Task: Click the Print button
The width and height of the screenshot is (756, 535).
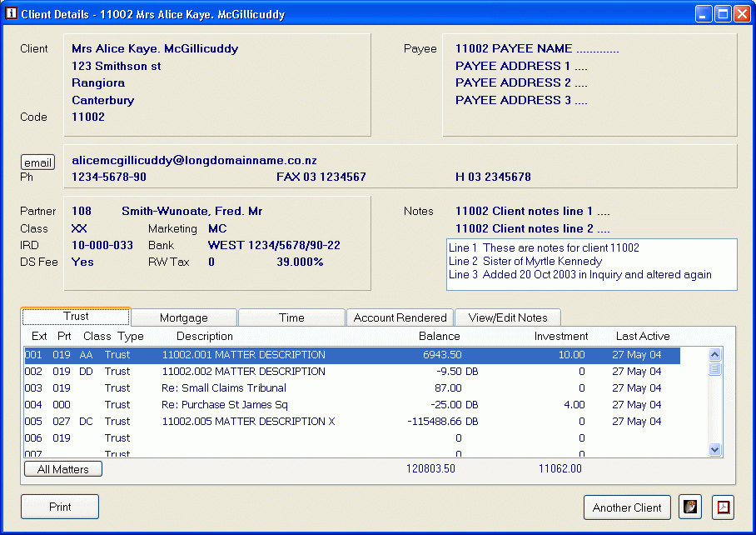Action: pyautogui.click(x=60, y=507)
